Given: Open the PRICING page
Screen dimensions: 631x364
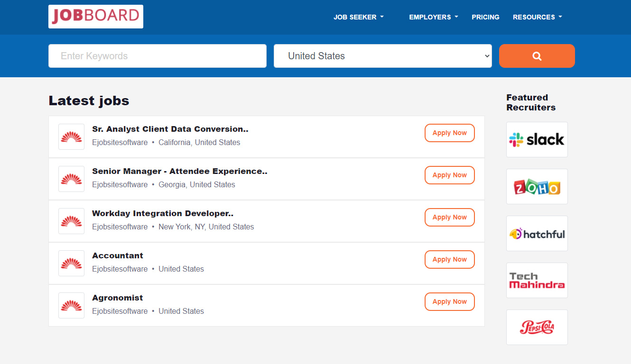Looking at the screenshot, I should (485, 17).
